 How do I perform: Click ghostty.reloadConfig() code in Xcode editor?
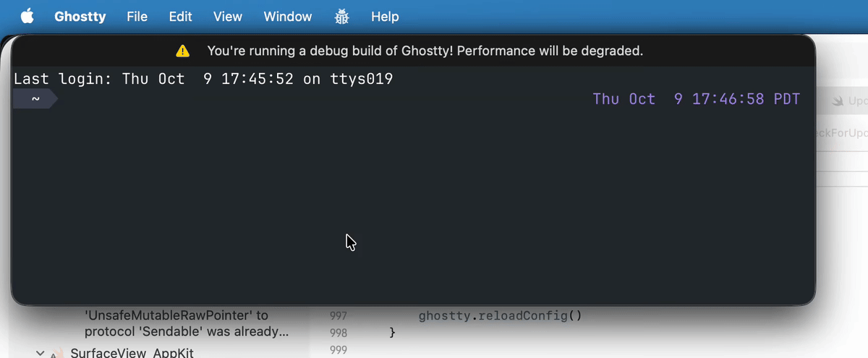(500, 315)
